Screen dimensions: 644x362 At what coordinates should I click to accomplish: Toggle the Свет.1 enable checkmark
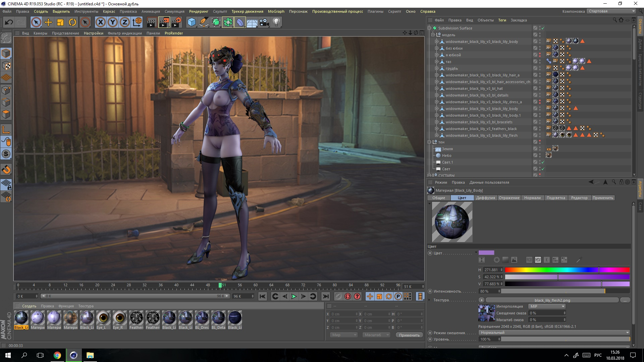543,162
